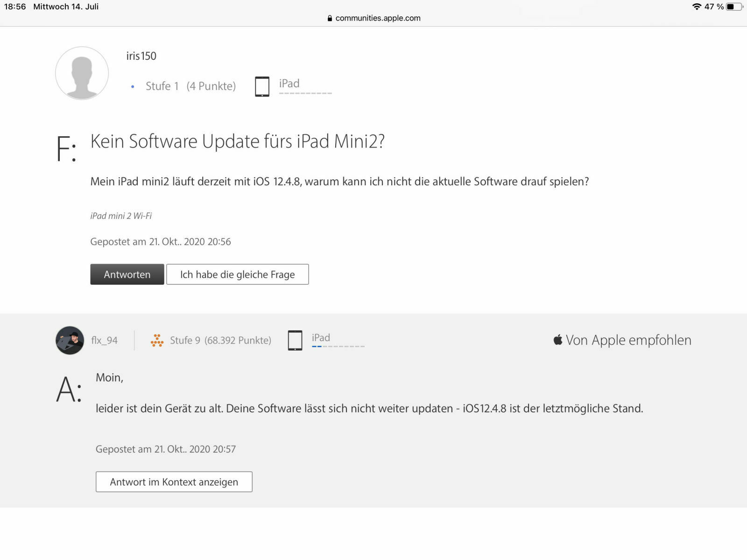Tap the Wi-Fi status icon
The image size is (747, 560).
coord(697,7)
